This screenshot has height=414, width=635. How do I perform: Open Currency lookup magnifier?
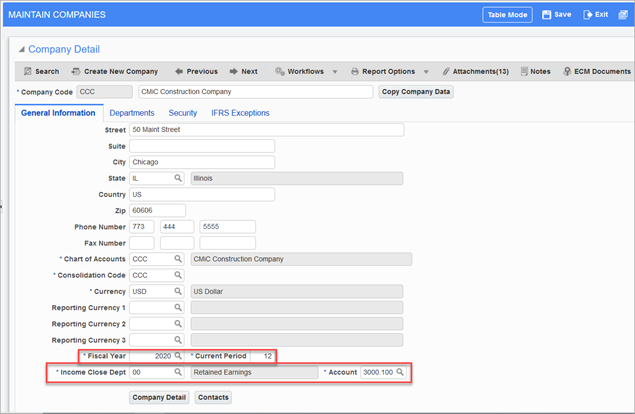point(178,291)
